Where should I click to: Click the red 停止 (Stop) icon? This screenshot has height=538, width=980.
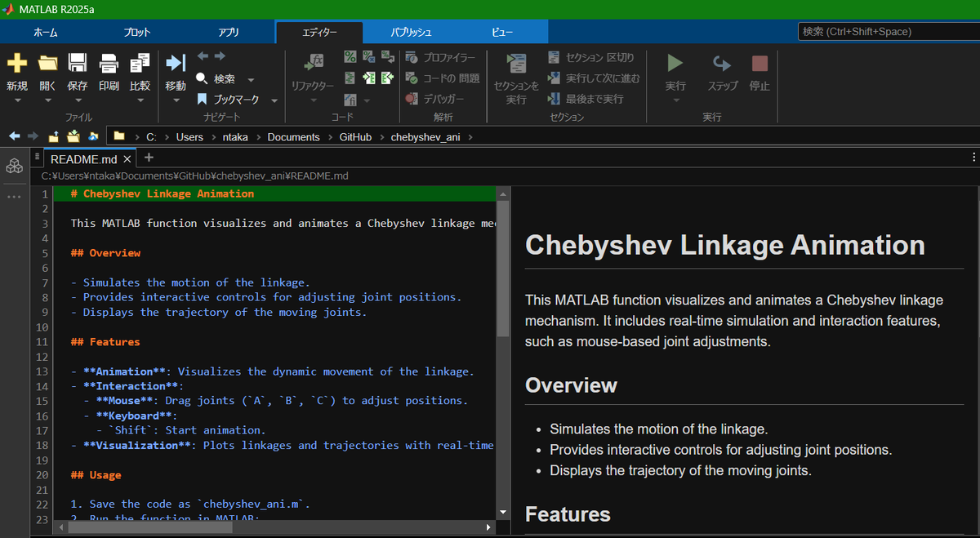[759, 63]
